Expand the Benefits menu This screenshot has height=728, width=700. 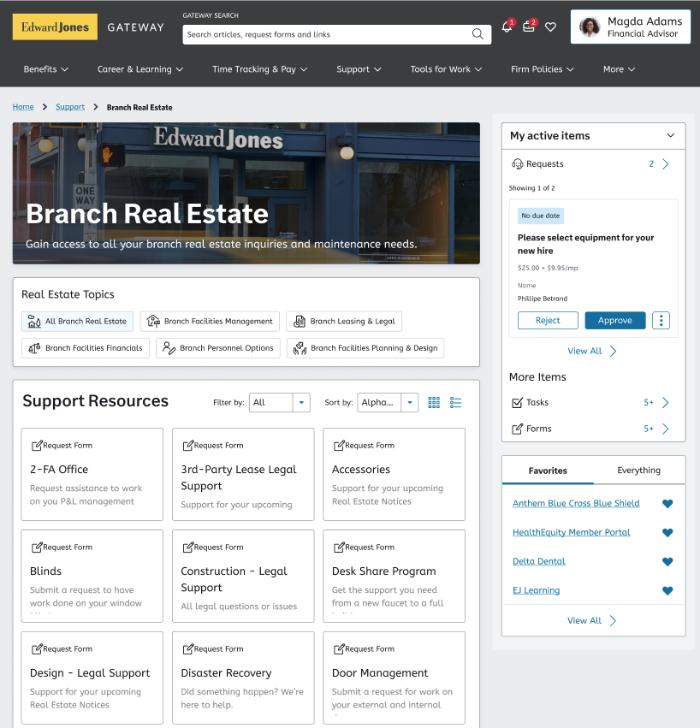click(46, 69)
